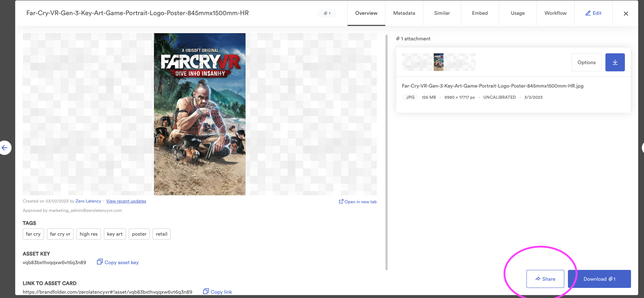This screenshot has height=298, width=644.
Task: Select the 'key art' tag
Action: coord(115,234)
